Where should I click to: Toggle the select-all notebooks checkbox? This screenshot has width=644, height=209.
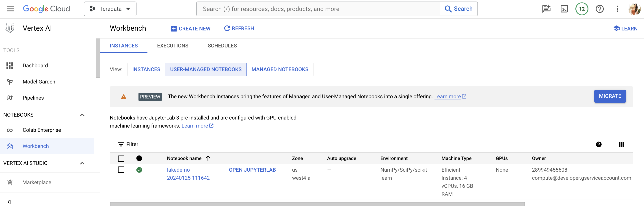[121, 159]
